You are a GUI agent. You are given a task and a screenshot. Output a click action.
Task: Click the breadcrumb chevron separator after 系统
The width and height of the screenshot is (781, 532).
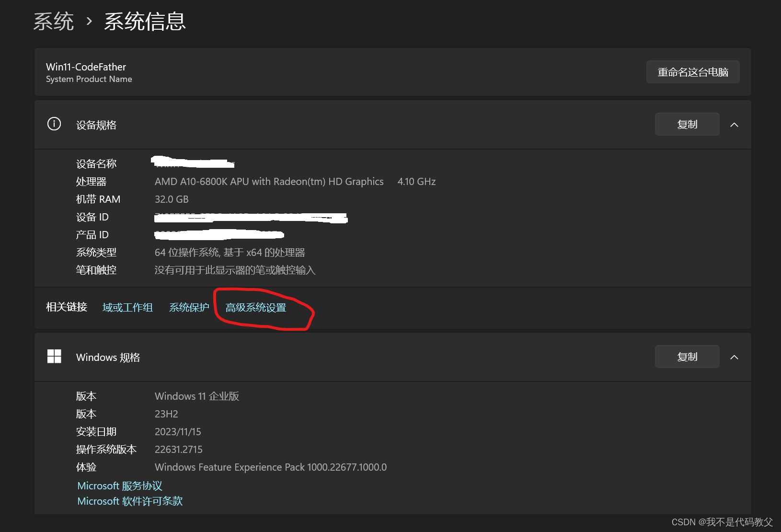point(89,21)
